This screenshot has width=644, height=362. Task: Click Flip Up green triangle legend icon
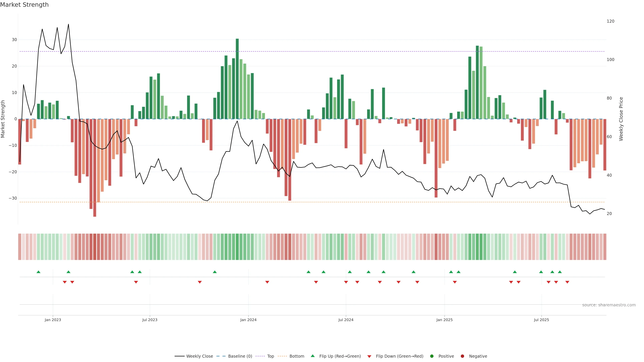[312, 356]
